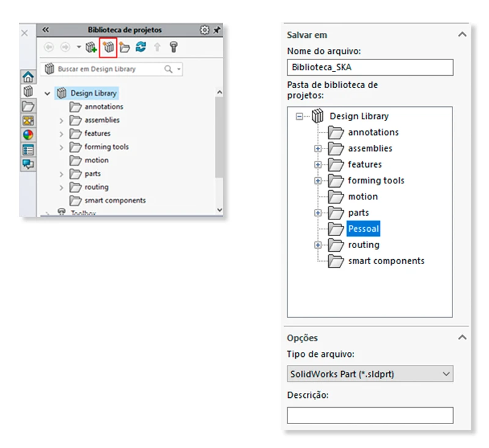Expand forming tools in save folder tree
The width and height of the screenshot is (489, 448).
point(317,181)
